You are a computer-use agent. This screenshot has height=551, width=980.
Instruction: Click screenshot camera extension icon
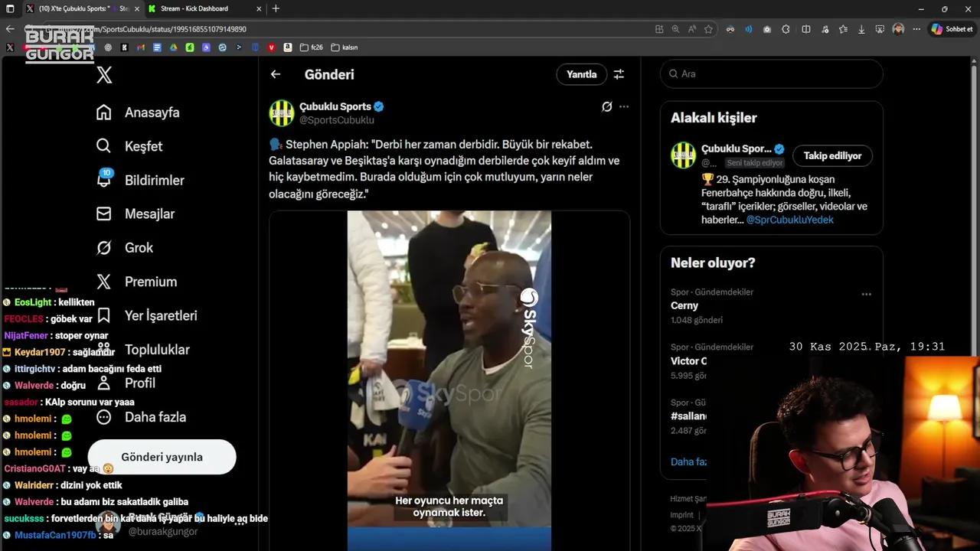pyautogui.click(x=767, y=29)
